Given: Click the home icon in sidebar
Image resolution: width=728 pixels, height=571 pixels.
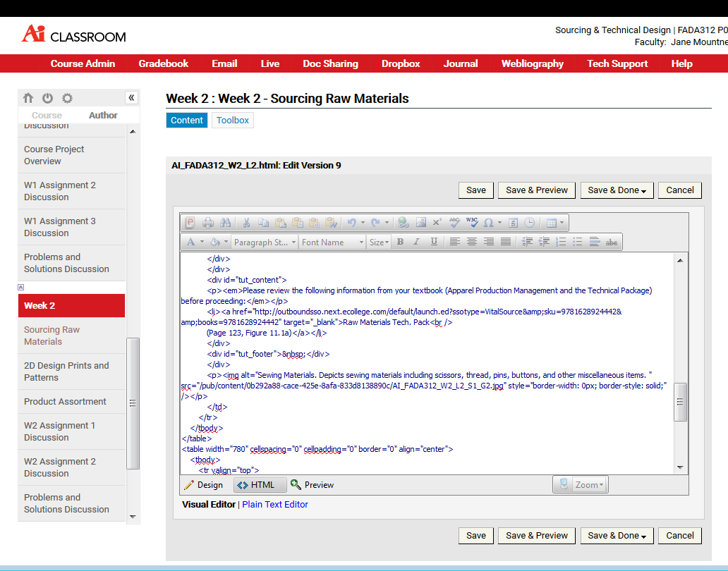Looking at the screenshot, I should point(28,98).
